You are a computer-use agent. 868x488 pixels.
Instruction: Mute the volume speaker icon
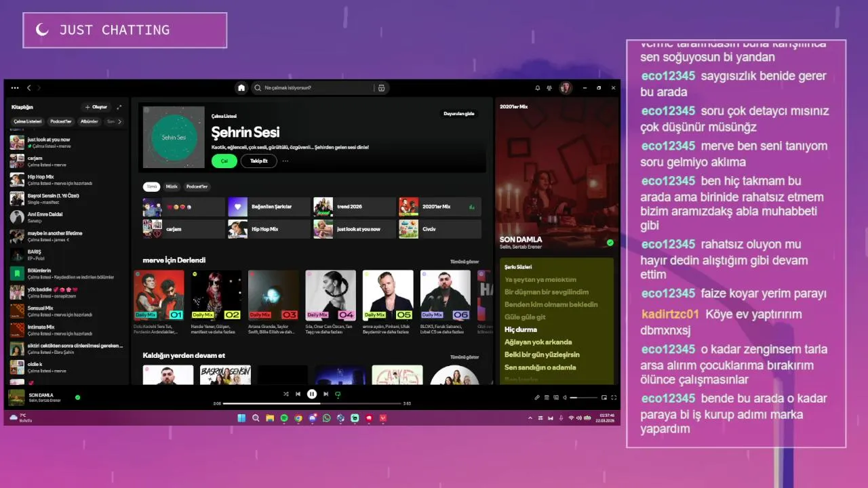tap(565, 397)
